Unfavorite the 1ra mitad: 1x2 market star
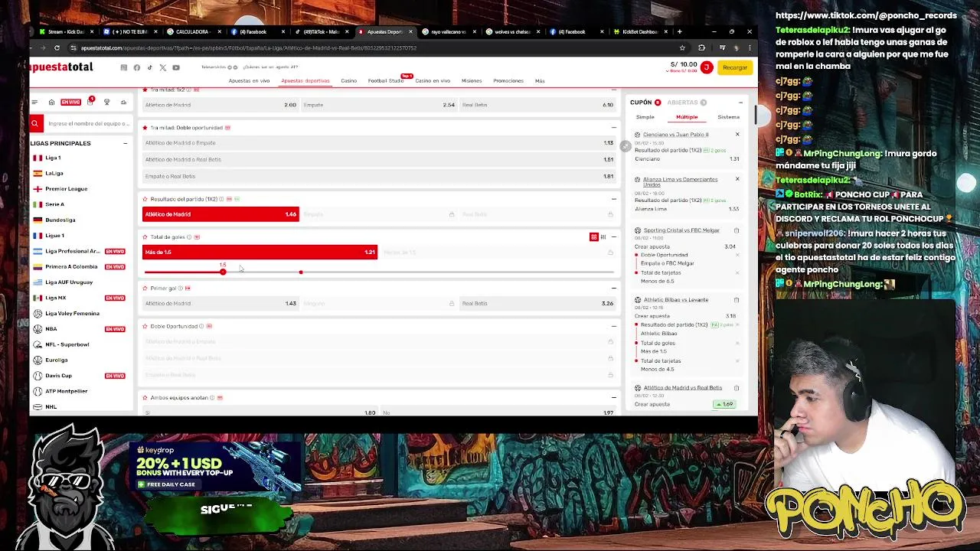This screenshot has width=980, height=551. [145, 90]
